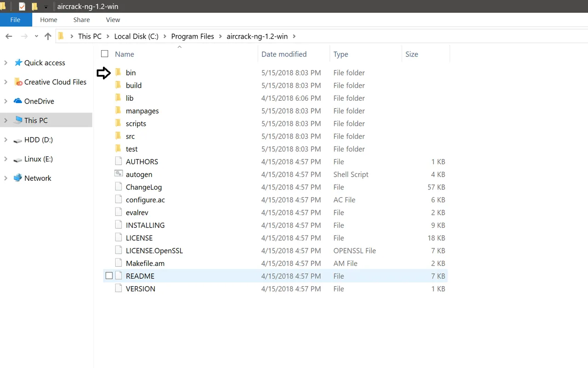Expand chevron after This PC breadcrumb
The height and width of the screenshot is (368, 588).
coord(108,36)
